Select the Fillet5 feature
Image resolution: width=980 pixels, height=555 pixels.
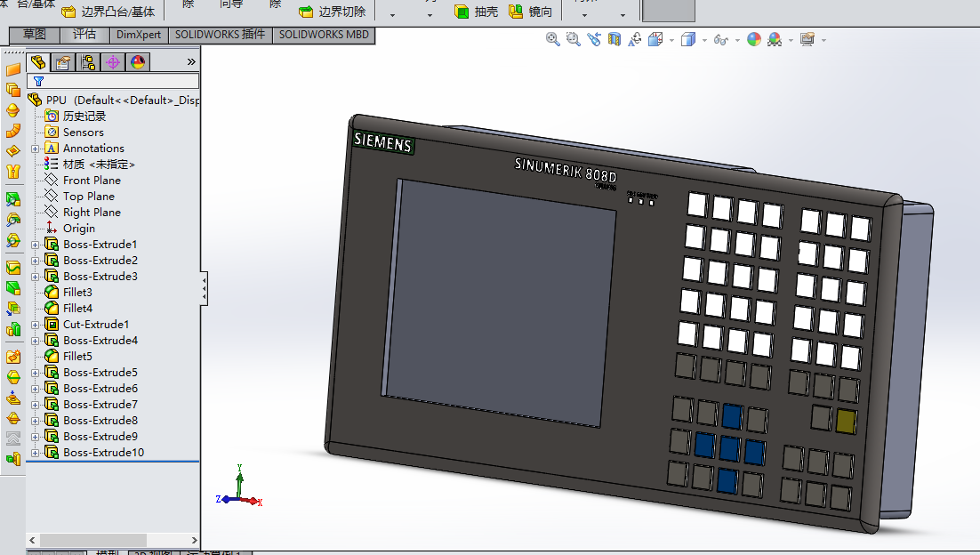point(77,357)
